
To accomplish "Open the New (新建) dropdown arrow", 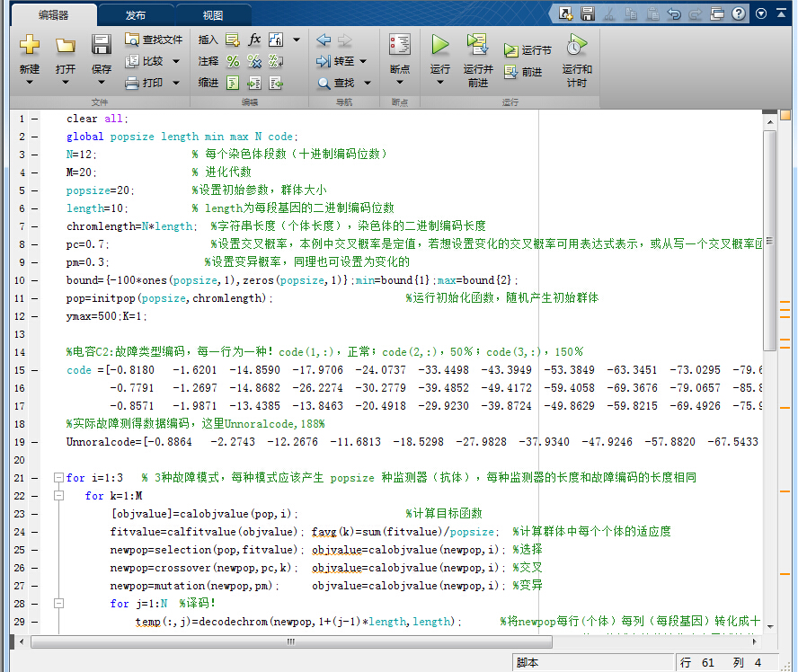I will (x=30, y=82).
